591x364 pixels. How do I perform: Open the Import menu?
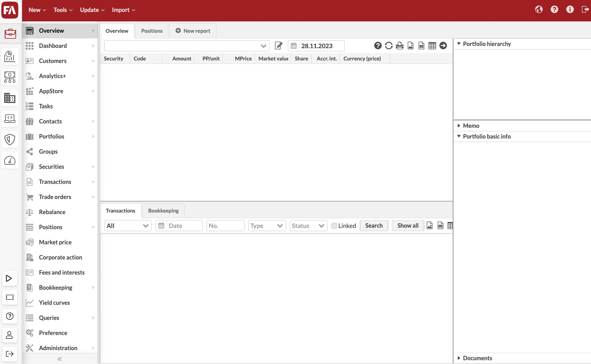click(x=123, y=10)
